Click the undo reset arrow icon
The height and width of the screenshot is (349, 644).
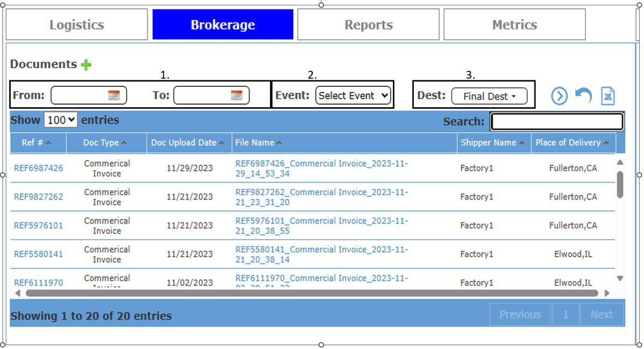point(583,96)
